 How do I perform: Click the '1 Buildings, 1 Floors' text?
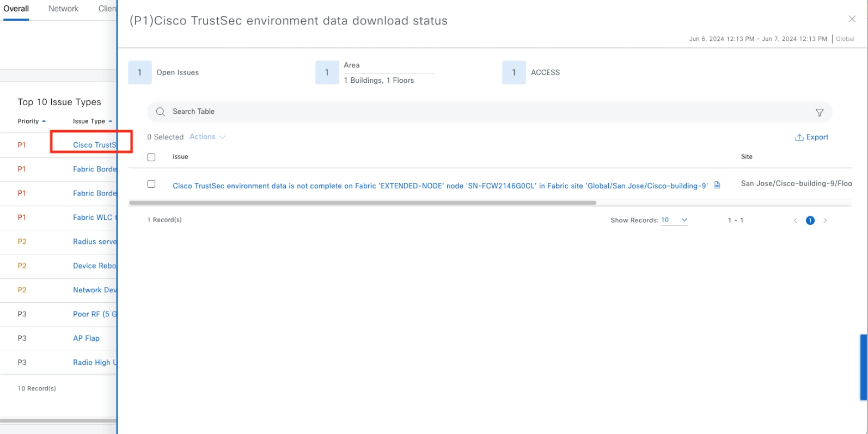378,81
